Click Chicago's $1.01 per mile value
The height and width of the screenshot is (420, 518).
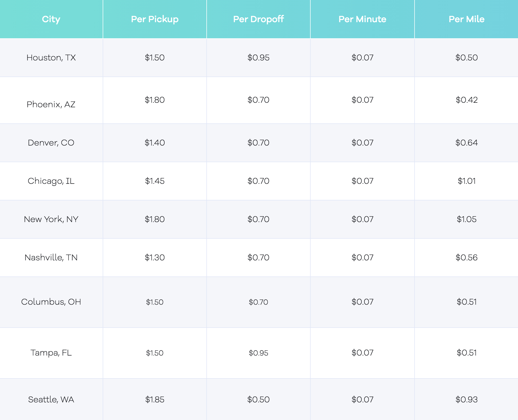pyautogui.click(x=466, y=181)
